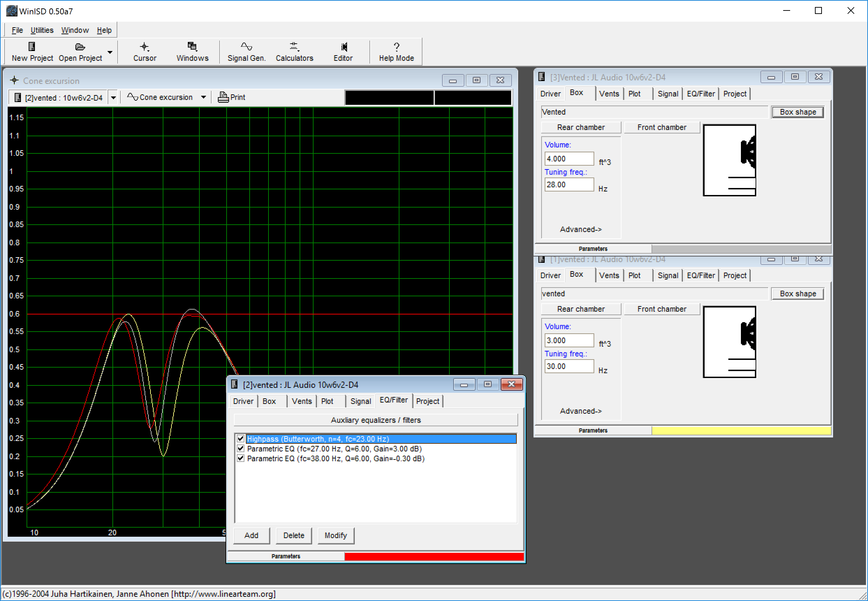Click Box shape button in [3]Vented window
868x601 pixels.
(x=797, y=112)
